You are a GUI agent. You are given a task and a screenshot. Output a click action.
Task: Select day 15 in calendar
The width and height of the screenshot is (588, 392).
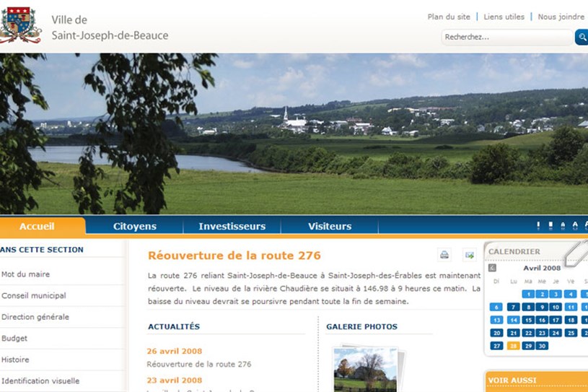click(x=528, y=320)
